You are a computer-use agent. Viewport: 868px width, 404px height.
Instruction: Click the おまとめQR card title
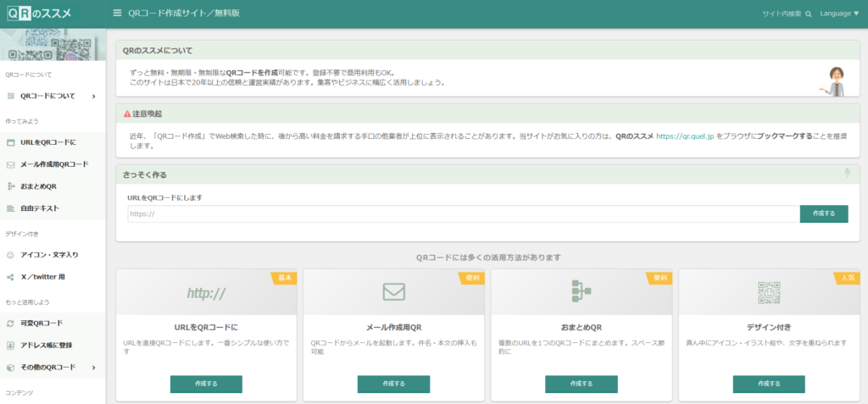click(581, 327)
